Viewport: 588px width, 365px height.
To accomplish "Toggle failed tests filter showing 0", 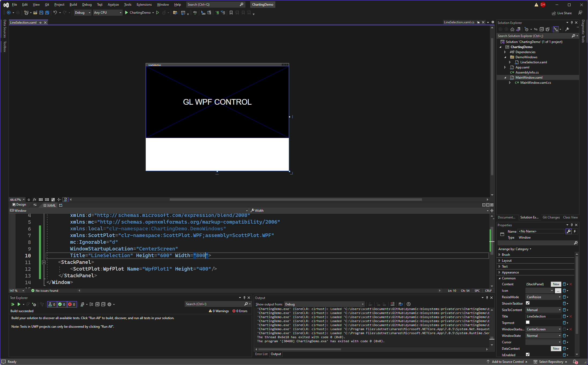I will (x=72, y=304).
